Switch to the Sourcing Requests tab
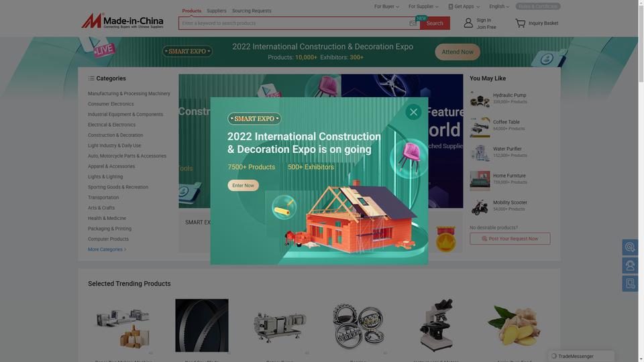This screenshot has height=362, width=644. 252,11
